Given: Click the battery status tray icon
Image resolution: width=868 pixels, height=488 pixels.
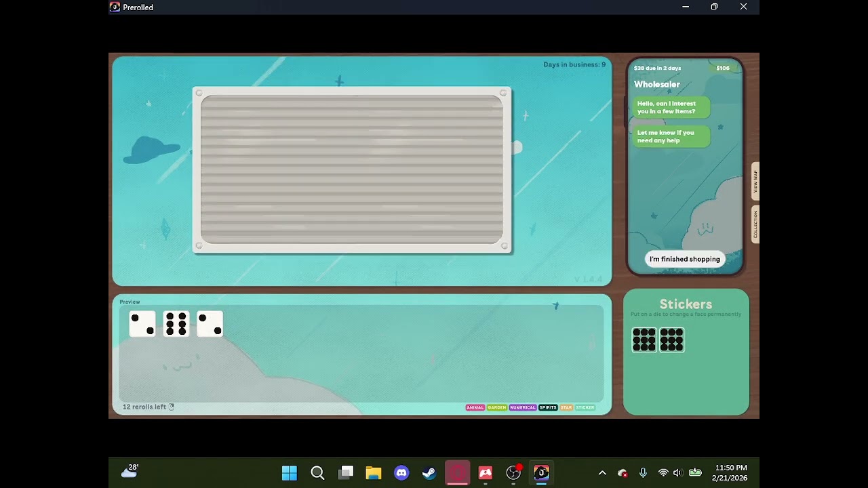Looking at the screenshot, I should point(695,472).
